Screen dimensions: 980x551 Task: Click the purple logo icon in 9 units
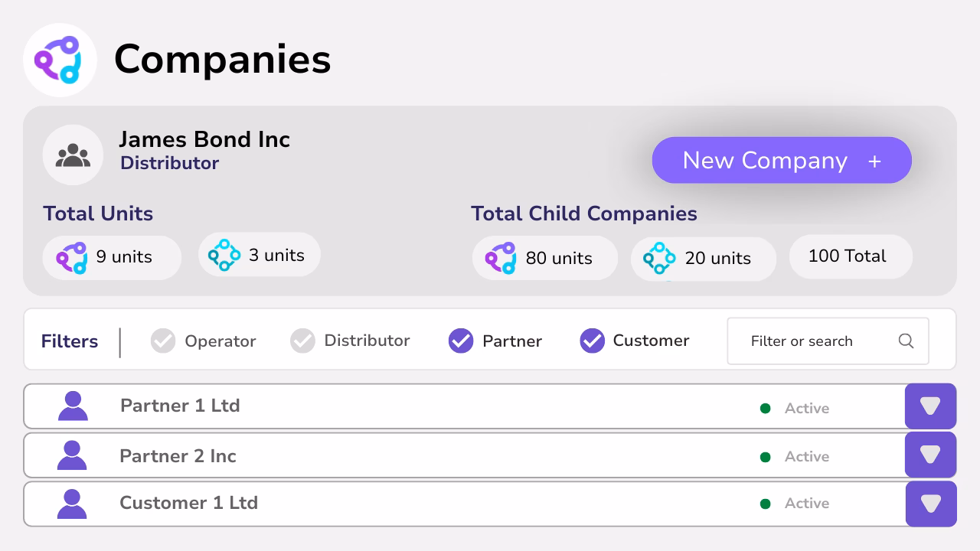(x=71, y=257)
